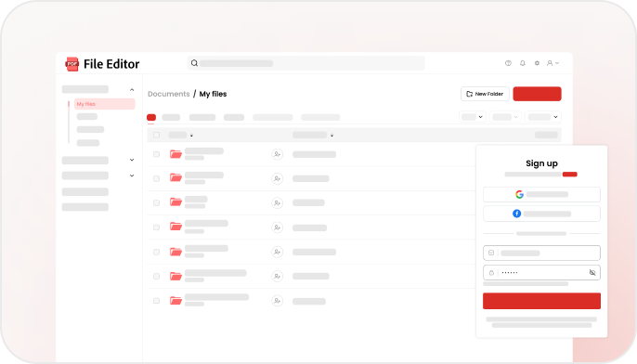This screenshot has width=637, height=364.
Task: Select the red active tab
Action: [x=151, y=117]
